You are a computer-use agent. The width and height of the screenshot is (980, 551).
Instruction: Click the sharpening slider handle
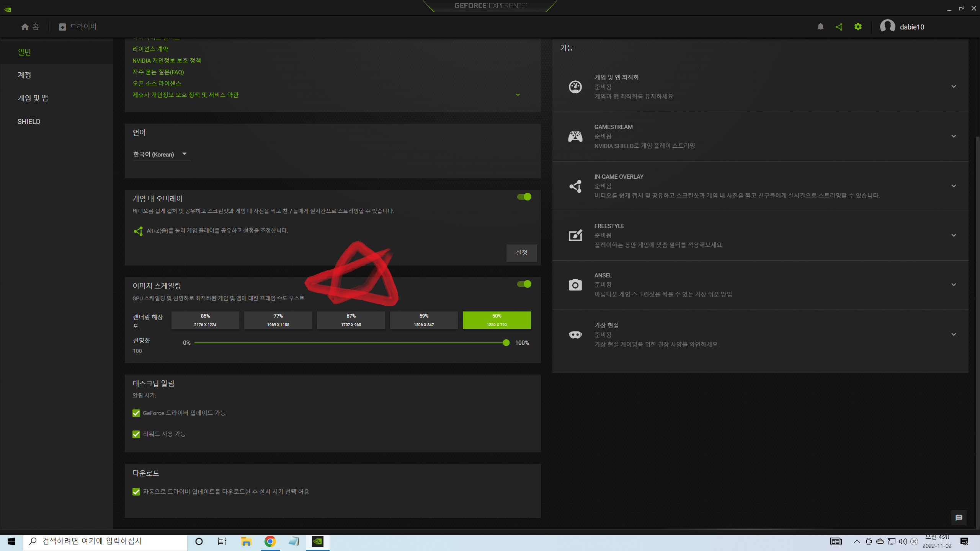(x=506, y=343)
